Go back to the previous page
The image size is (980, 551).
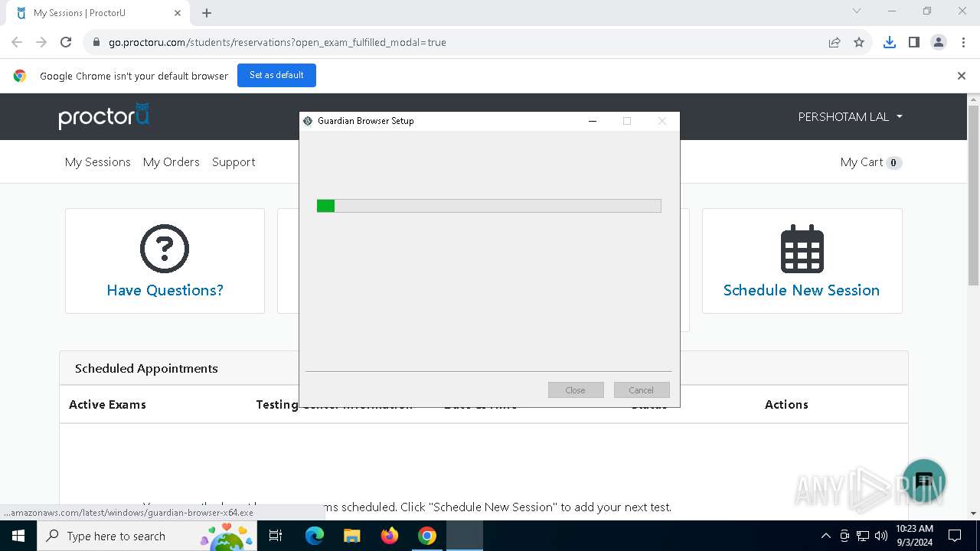17,42
